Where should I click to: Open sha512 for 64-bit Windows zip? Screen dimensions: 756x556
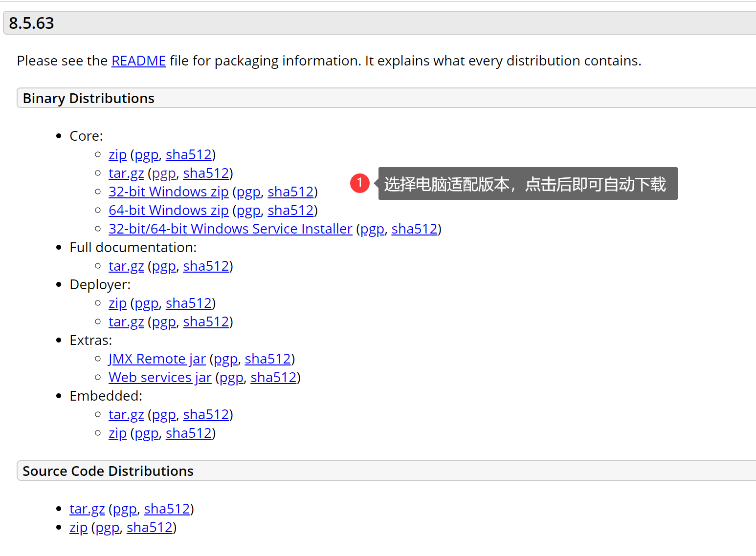(290, 211)
